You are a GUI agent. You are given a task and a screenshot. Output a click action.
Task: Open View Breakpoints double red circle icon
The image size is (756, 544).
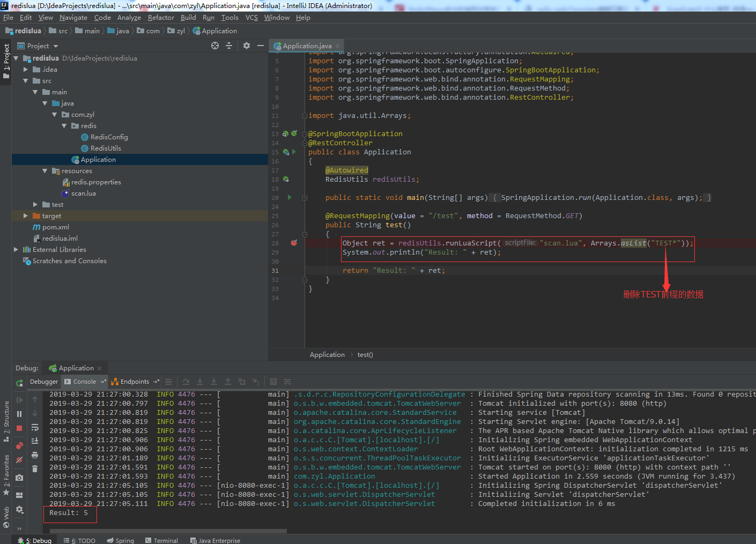click(19, 446)
